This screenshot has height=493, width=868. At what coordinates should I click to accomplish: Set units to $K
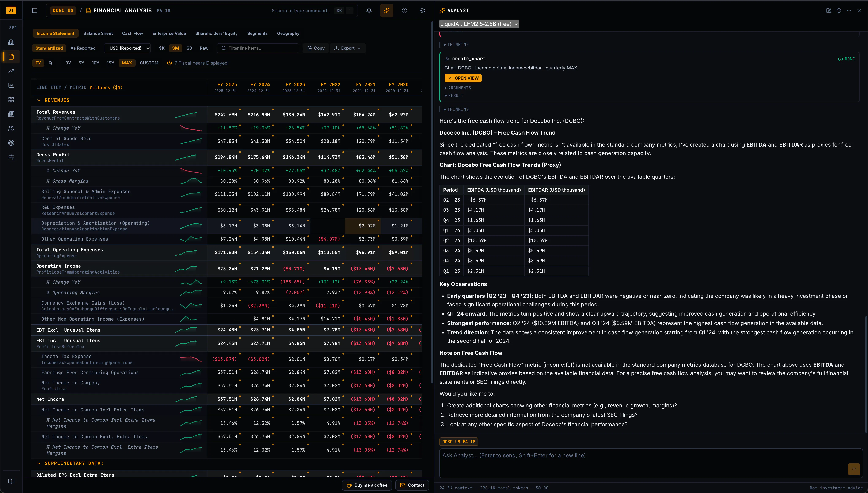click(x=162, y=48)
